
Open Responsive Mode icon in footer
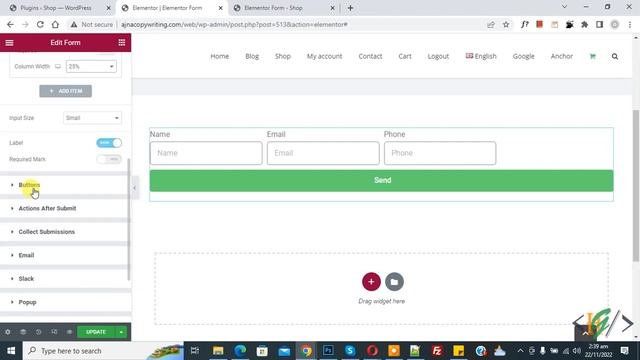pyautogui.click(x=54, y=332)
